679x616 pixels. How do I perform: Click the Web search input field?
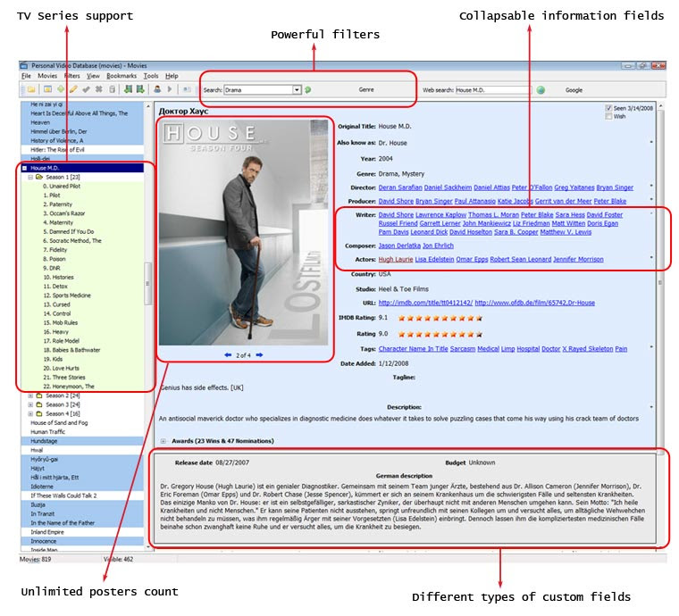tap(493, 90)
